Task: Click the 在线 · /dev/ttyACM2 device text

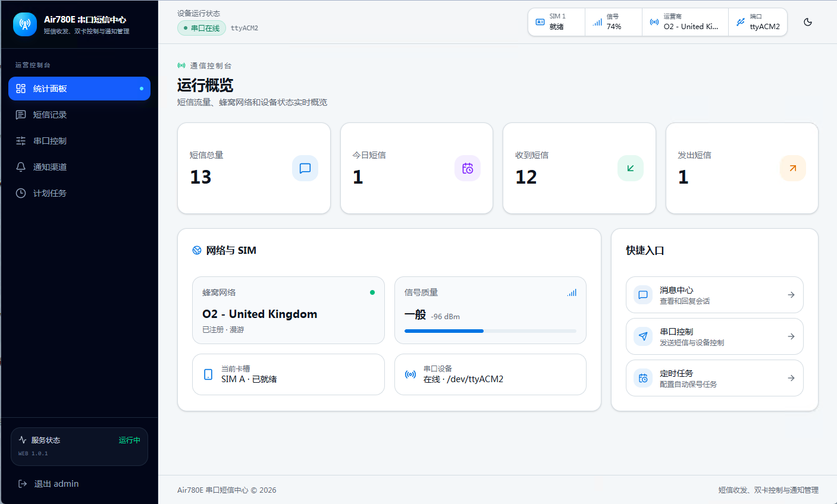Action: (463, 379)
